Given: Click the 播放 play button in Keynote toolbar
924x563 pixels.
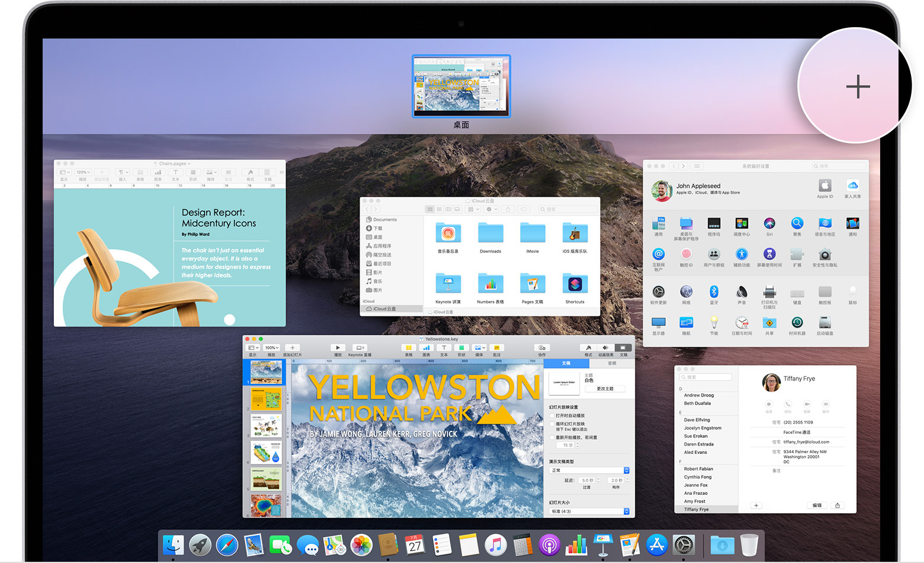Looking at the screenshot, I should click(x=338, y=348).
